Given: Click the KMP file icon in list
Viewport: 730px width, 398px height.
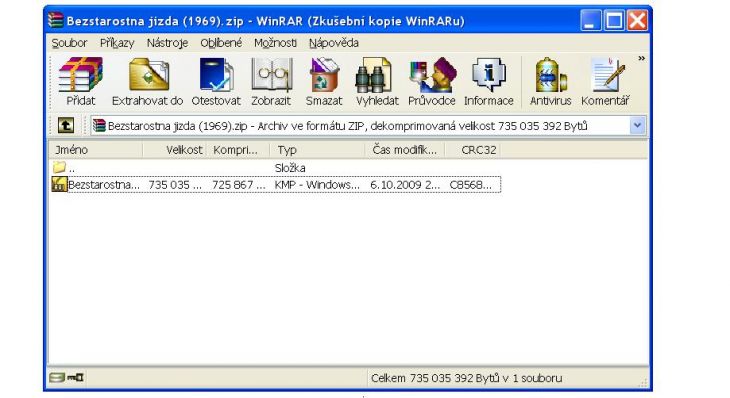Looking at the screenshot, I should 59,184.
